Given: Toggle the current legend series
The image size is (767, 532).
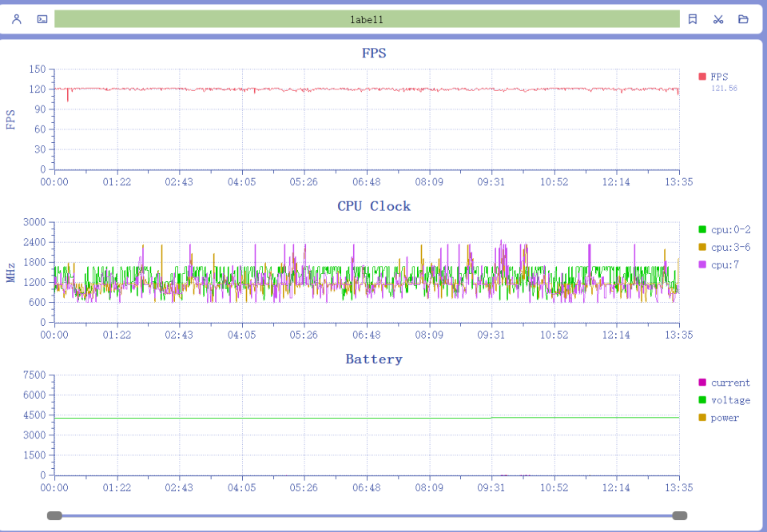Looking at the screenshot, I should pyautogui.click(x=725, y=383).
